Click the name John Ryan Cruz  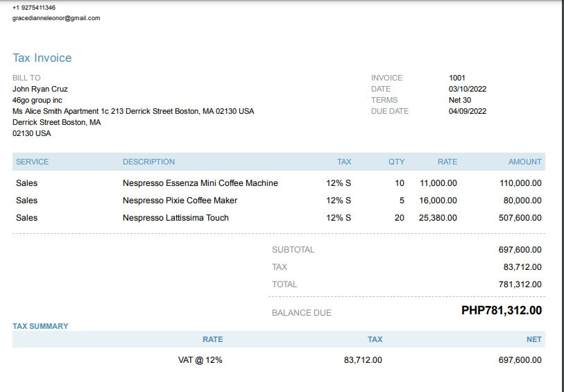(x=40, y=89)
